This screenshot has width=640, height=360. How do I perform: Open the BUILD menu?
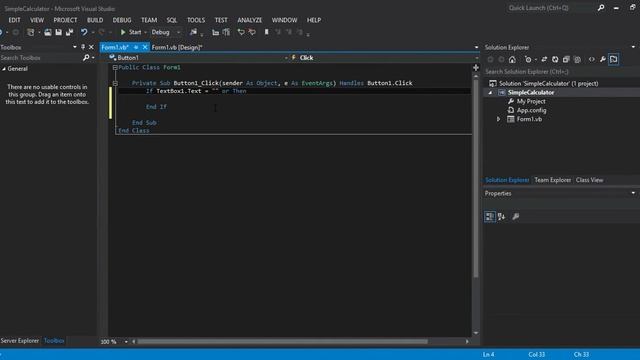click(x=95, y=20)
